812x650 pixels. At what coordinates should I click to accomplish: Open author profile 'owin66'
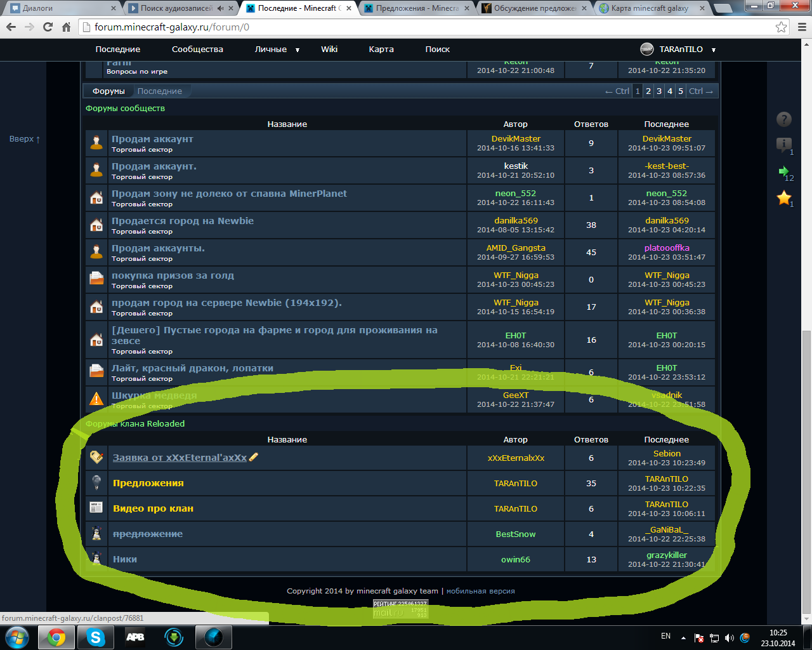tap(516, 559)
